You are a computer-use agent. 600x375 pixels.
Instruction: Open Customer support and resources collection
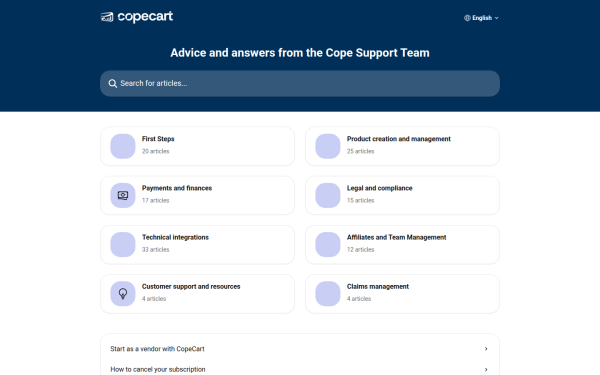197,294
